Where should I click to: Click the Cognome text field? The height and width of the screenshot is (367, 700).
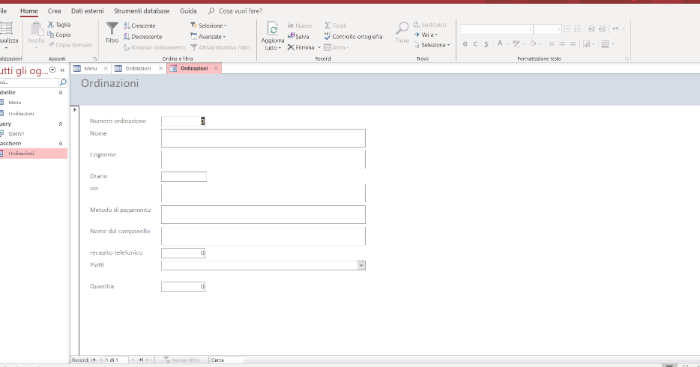click(x=263, y=159)
